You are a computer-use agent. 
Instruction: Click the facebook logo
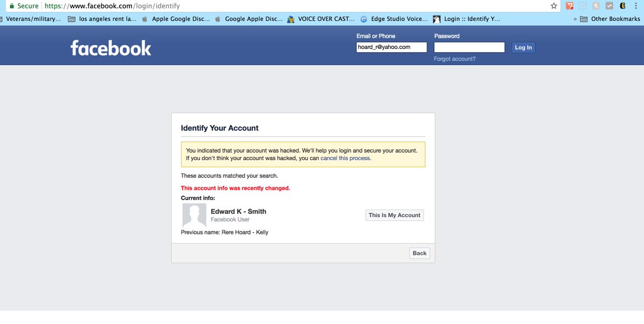(111, 48)
